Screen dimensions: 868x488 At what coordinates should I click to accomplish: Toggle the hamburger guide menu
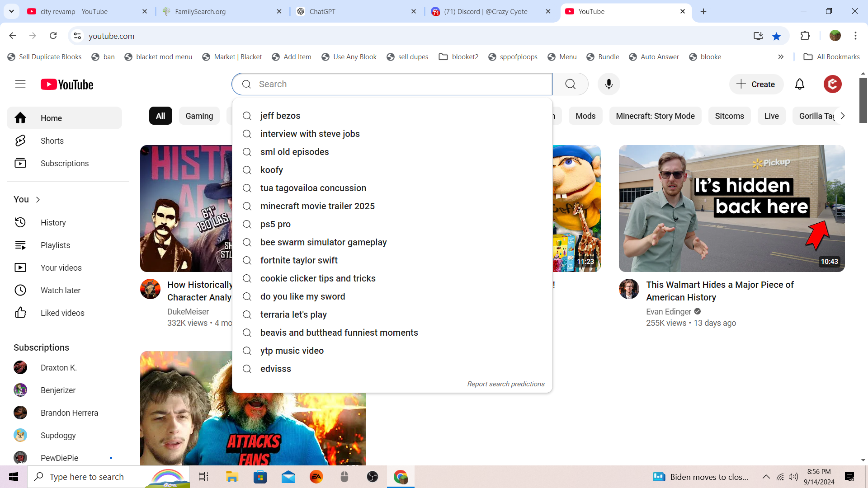20,84
